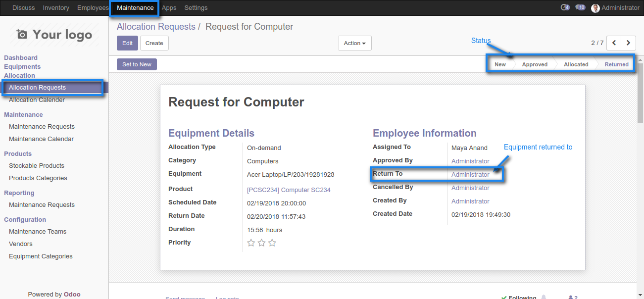The image size is (644, 299).
Task: Select the Allocated status stage
Action: [x=576, y=64]
